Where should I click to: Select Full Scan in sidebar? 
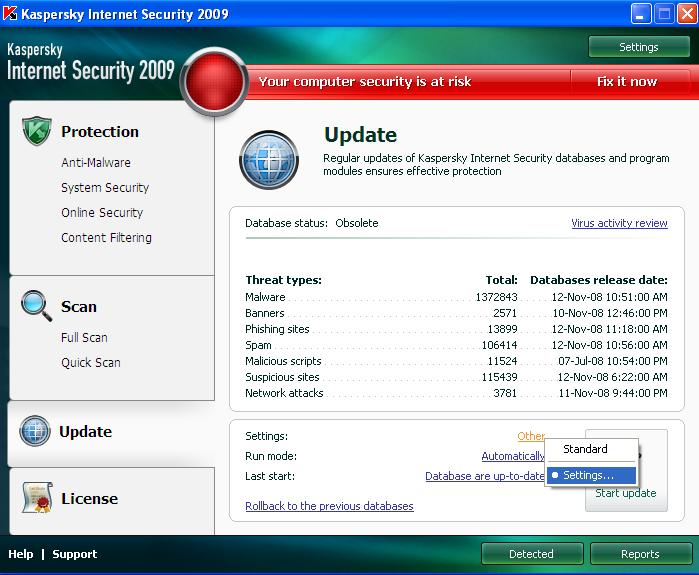coord(84,337)
